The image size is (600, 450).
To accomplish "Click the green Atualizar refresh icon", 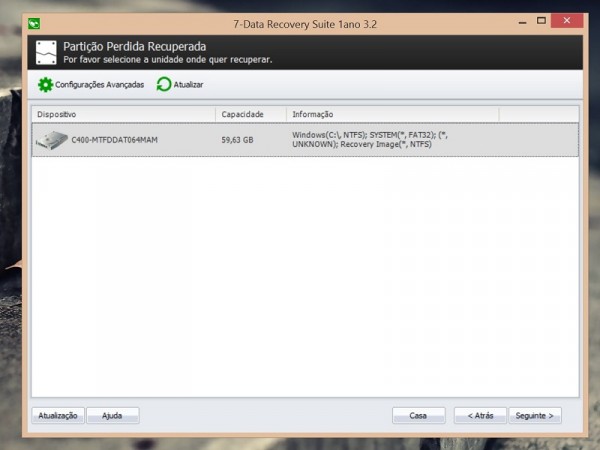I will point(164,85).
